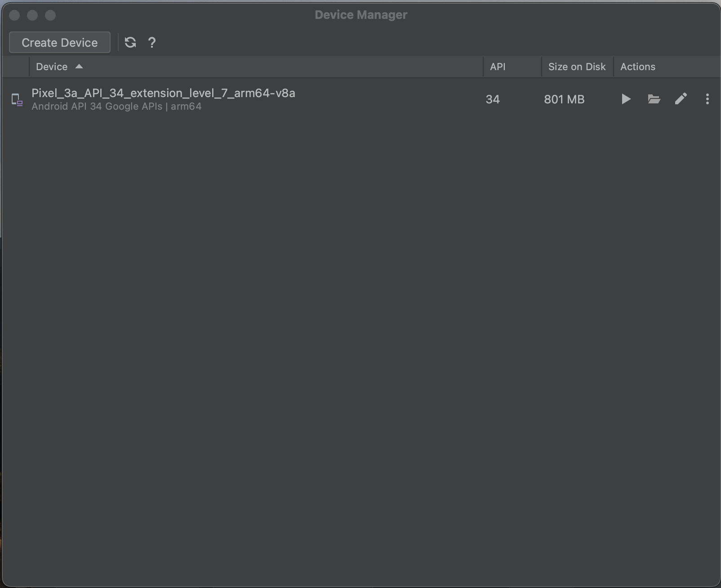
Task: Click the Android API 34 Google APIs subtitle
Action: point(116,107)
